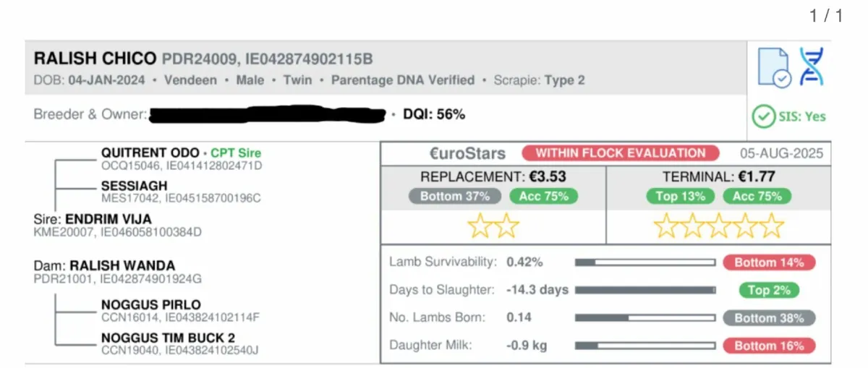
Task: Click the Days to Slaughter progress bar
Action: (x=645, y=290)
